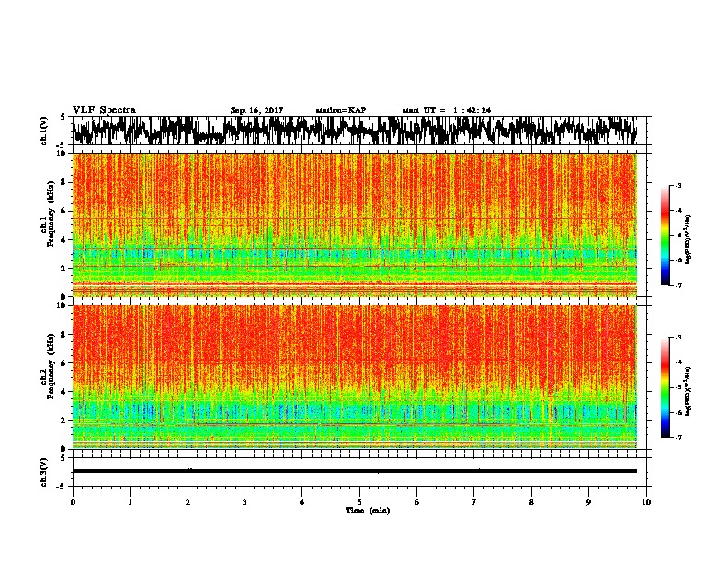Image resolution: width=728 pixels, height=563 pixels.
Task: Click time axis tick label "0"
Action: pyautogui.click(x=73, y=501)
